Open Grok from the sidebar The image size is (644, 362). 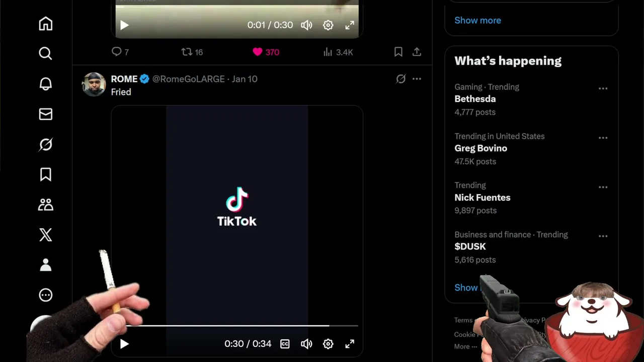click(46, 144)
